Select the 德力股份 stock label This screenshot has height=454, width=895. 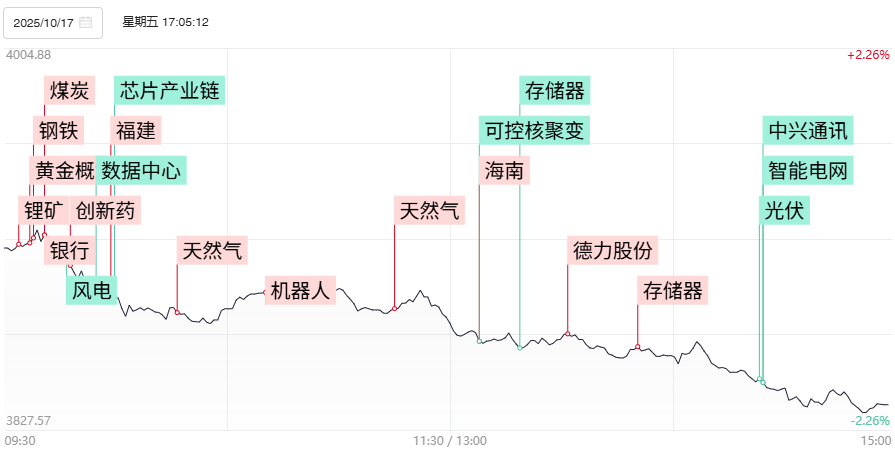(x=614, y=251)
